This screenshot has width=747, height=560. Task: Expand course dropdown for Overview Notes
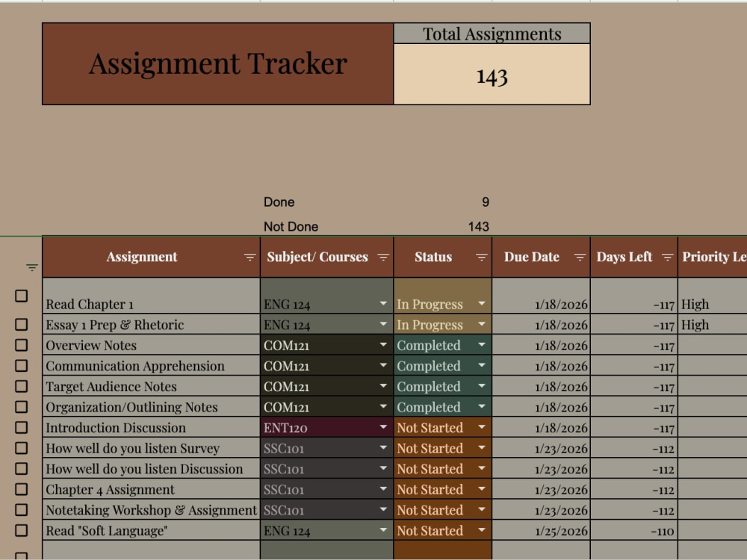point(383,344)
